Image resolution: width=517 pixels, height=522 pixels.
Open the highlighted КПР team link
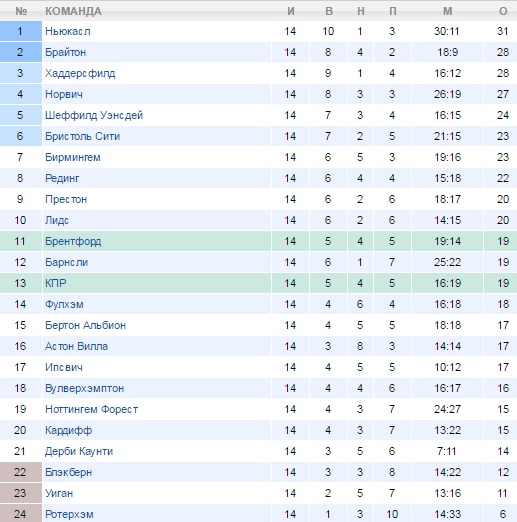(56, 283)
